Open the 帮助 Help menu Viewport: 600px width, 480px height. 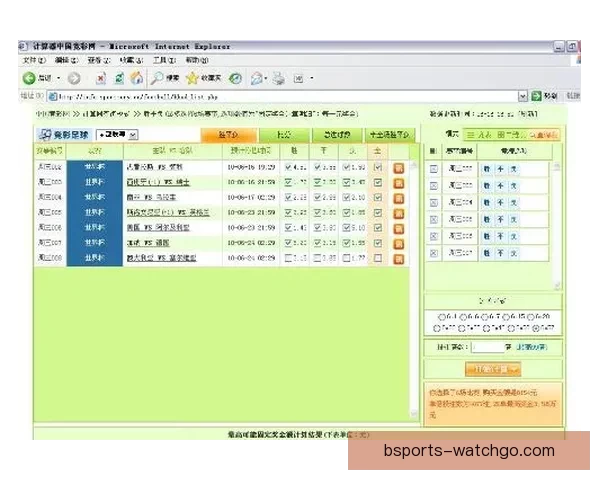pyautogui.click(x=197, y=60)
